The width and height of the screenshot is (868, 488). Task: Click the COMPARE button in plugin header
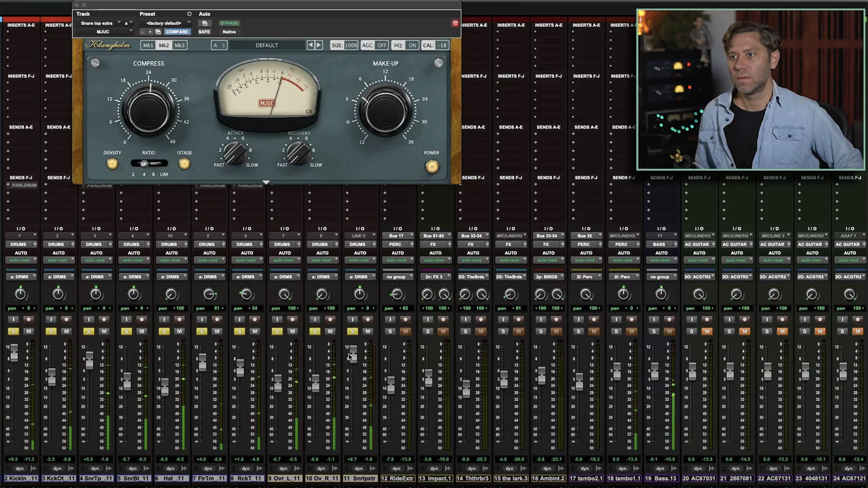177,32
